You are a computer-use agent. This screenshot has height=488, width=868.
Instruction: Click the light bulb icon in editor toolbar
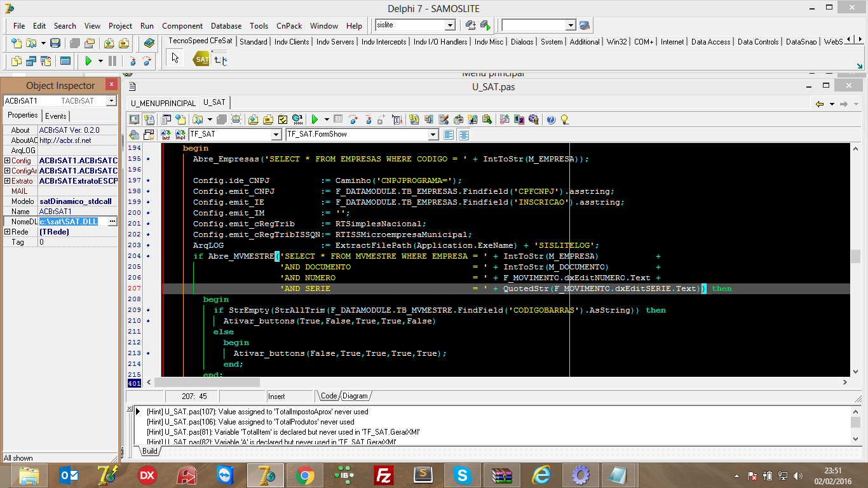click(564, 119)
